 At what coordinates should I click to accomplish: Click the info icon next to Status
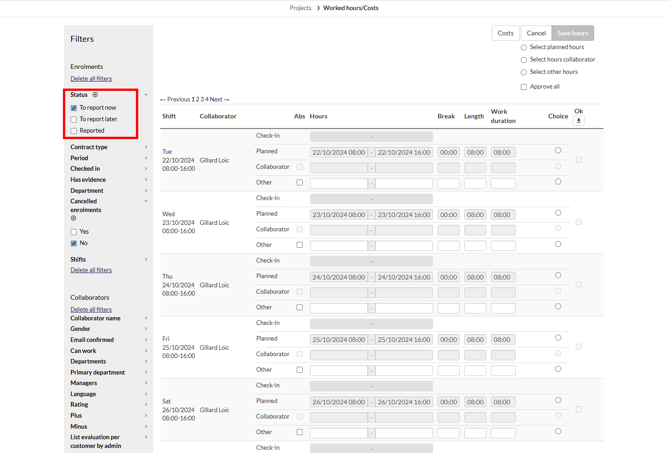(x=95, y=95)
